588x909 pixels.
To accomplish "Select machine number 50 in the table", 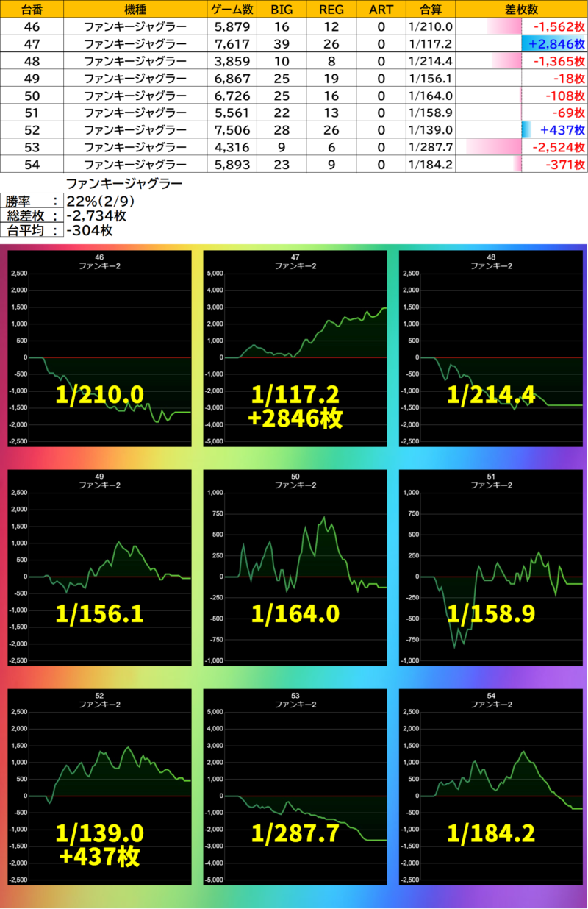I will pos(32,96).
